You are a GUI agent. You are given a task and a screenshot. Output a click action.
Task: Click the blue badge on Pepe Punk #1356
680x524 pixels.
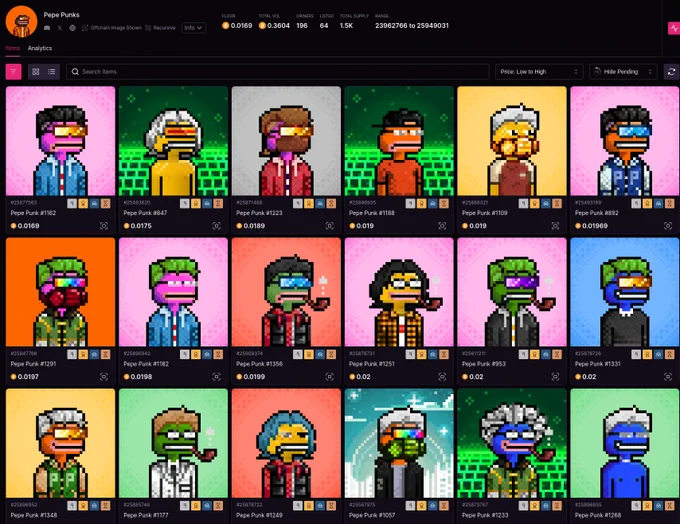click(320, 354)
